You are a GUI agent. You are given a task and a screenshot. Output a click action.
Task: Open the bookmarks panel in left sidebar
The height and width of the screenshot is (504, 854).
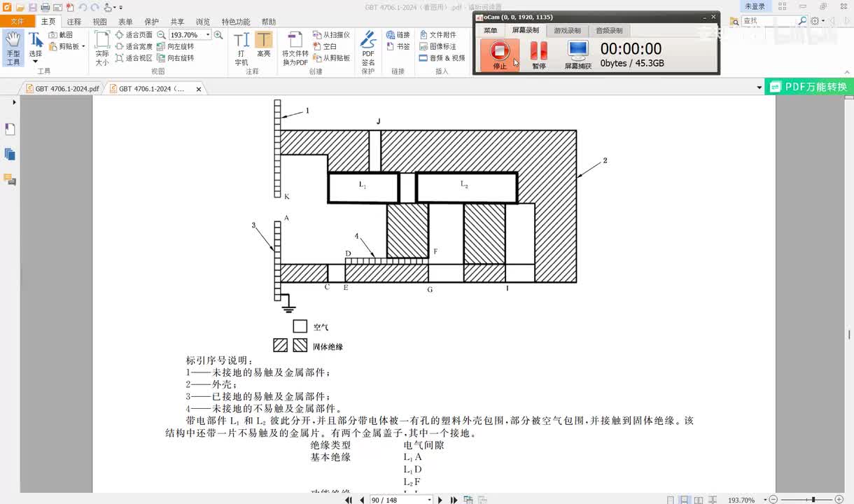coord(10,129)
